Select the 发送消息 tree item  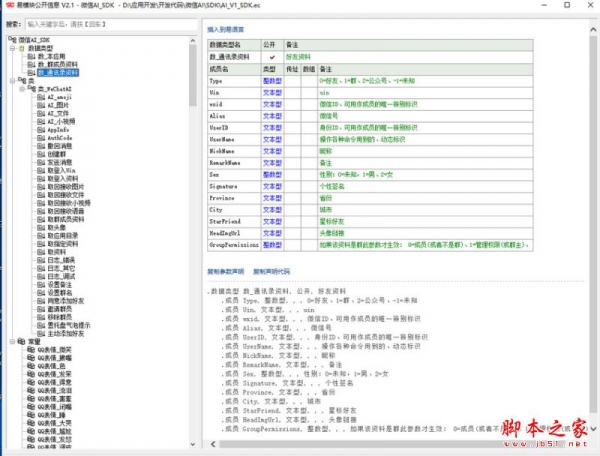[61, 161]
